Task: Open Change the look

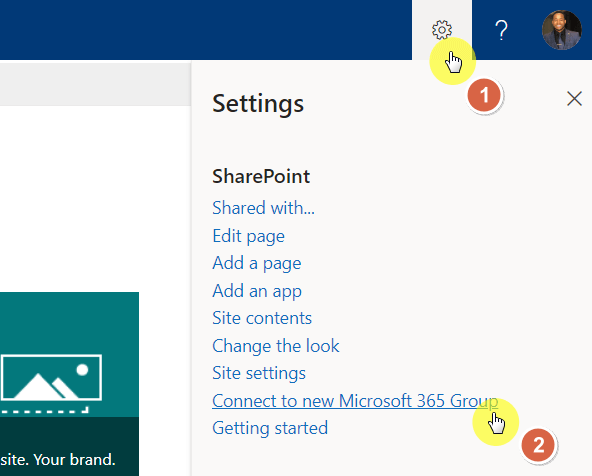Action: point(276,346)
